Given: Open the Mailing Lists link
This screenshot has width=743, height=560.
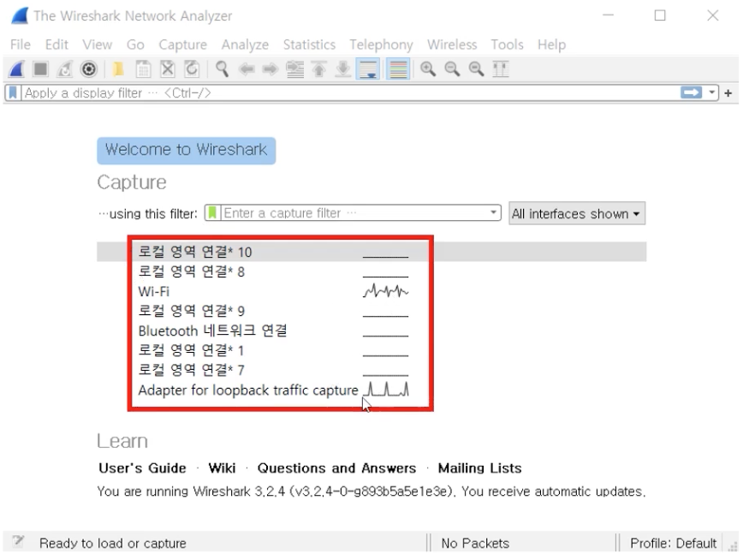Looking at the screenshot, I should [479, 468].
